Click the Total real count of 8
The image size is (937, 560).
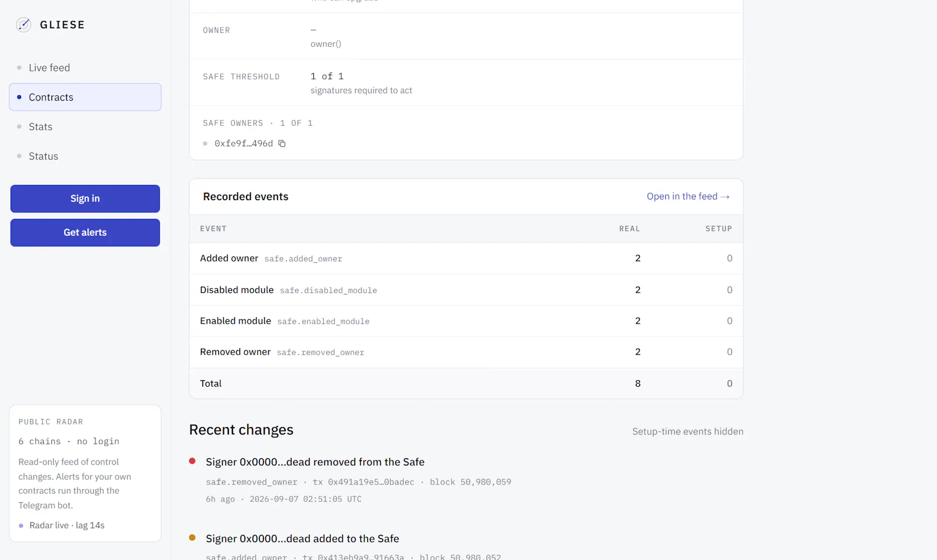click(638, 383)
